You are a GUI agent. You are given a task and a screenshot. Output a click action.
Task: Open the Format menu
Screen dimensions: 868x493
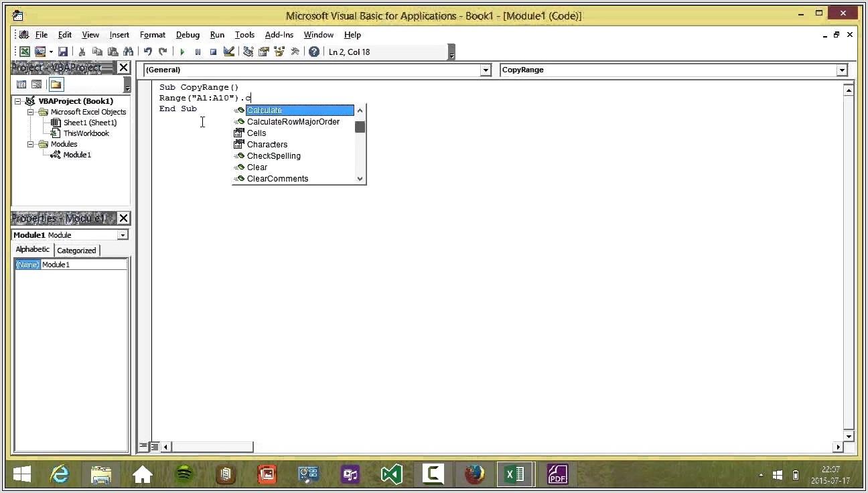click(153, 35)
